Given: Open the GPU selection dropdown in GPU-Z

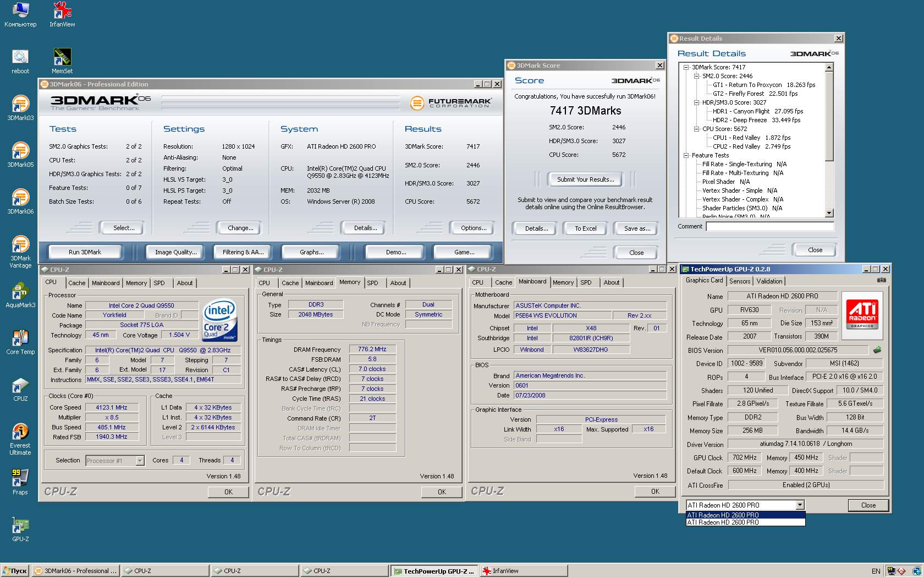Looking at the screenshot, I should coord(800,505).
